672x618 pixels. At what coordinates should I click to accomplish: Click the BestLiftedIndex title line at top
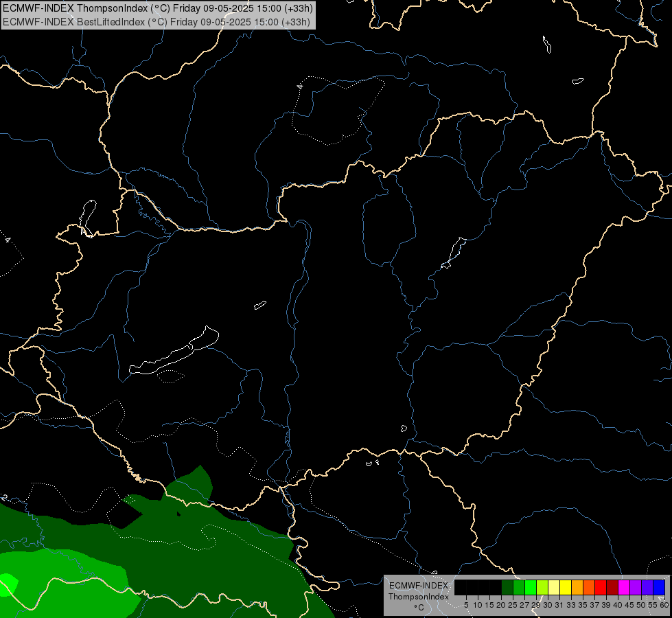click(156, 22)
